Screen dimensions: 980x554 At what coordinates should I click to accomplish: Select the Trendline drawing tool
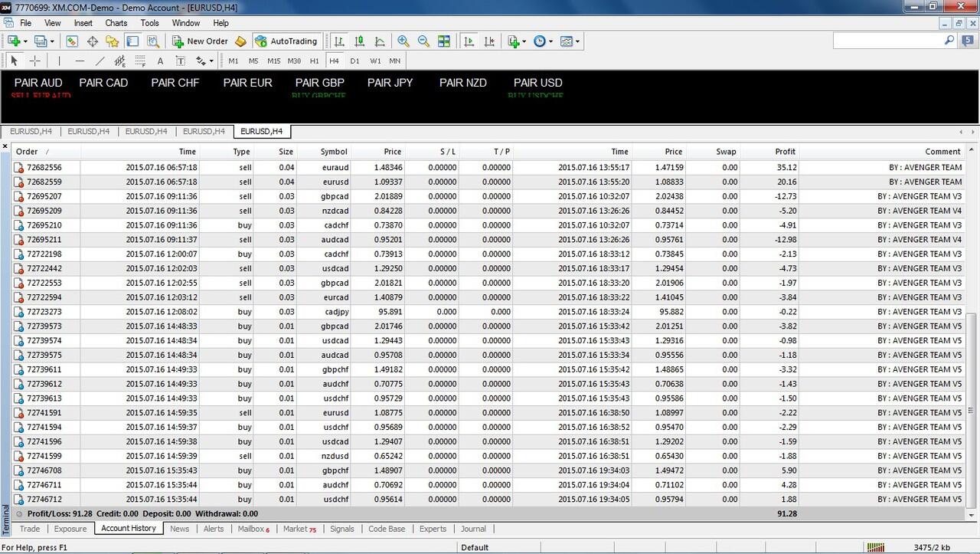[x=100, y=61]
